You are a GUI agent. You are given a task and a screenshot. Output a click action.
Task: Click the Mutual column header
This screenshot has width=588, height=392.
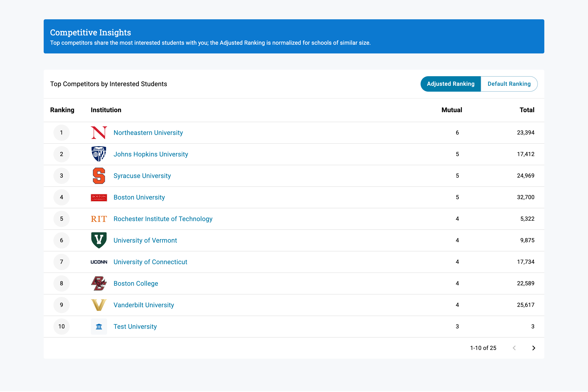coord(451,110)
